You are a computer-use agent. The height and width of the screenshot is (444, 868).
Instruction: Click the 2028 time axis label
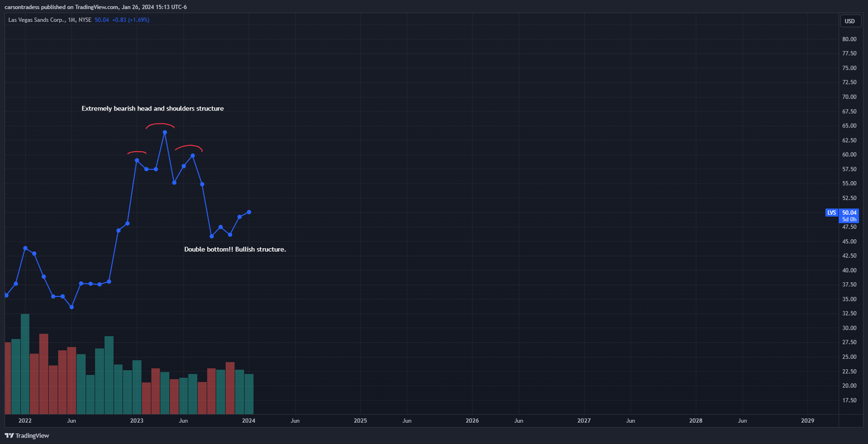(695, 421)
